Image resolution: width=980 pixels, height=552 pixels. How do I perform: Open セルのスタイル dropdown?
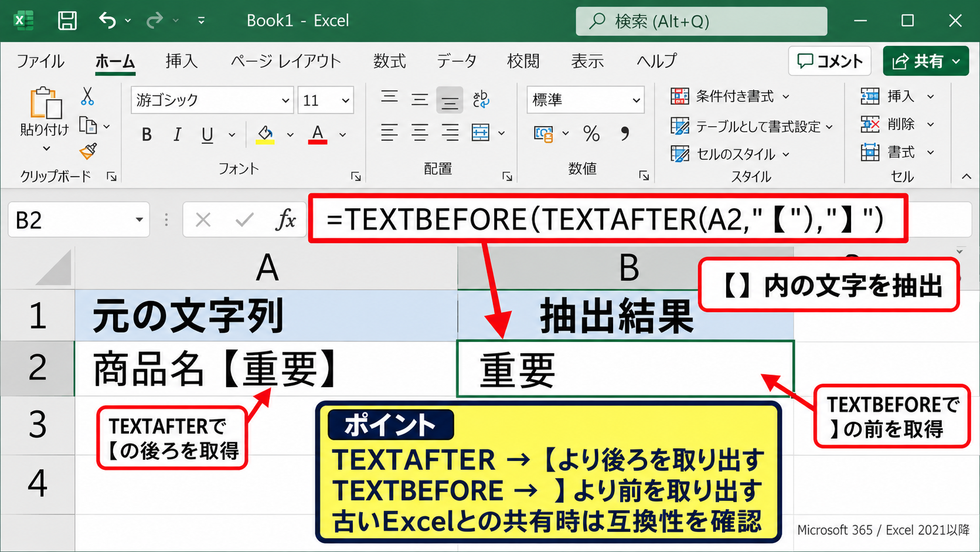pyautogui.click(x=730, y=154)
